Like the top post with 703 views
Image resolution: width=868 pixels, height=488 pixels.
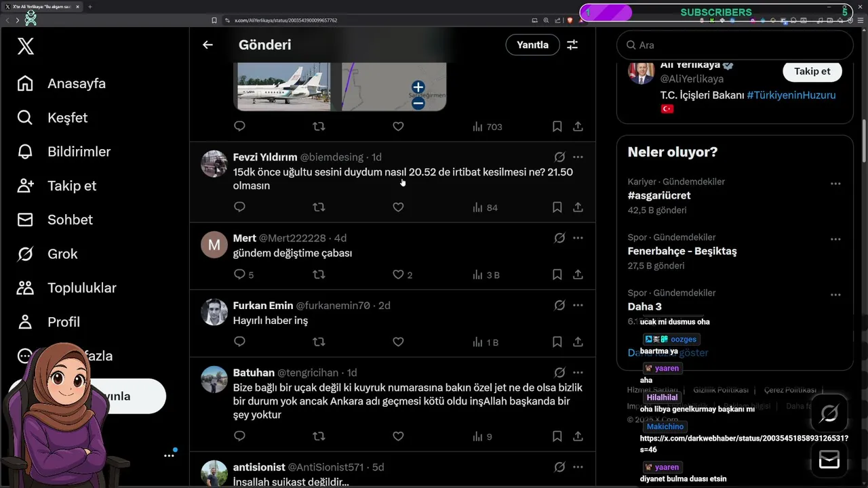point(398,126)
